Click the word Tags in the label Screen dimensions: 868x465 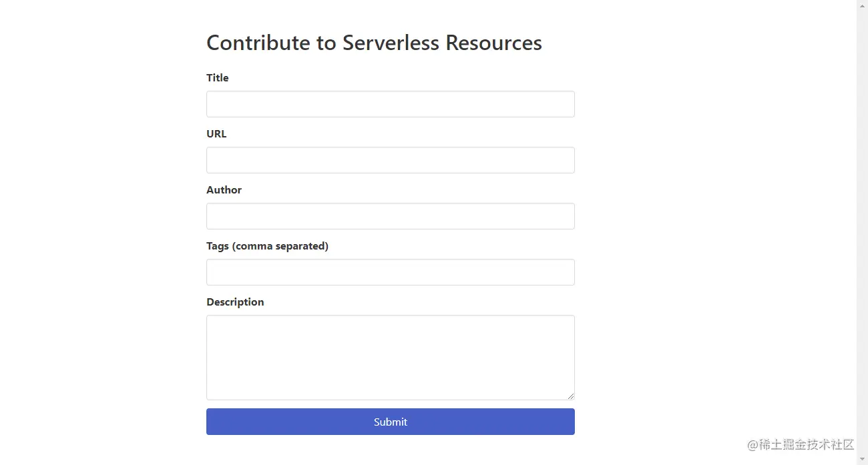(218, 246)
